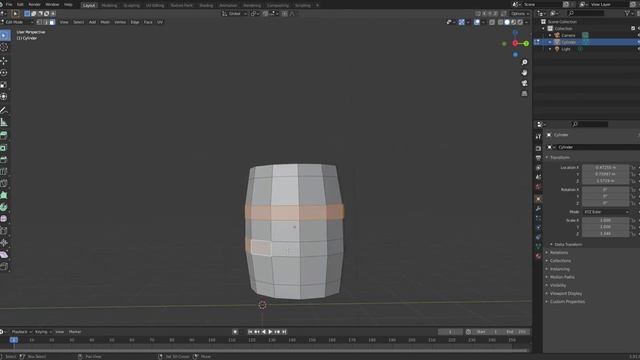Viewport: 640px width, 360px height.
Task: Switch perspective/orthographic grid icon
Action: [524, 94]
